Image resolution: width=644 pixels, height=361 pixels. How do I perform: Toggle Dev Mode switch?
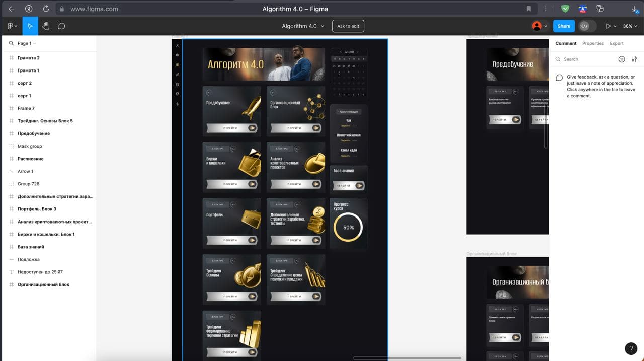[x=587, y=26]
